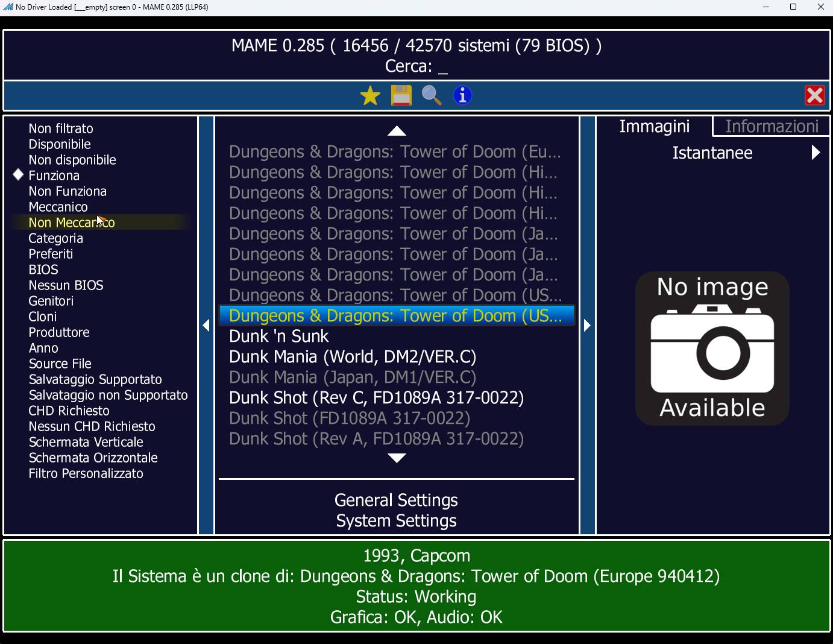
Task: Click the Istantanee image category label
Action: click(x=712, y=153)
